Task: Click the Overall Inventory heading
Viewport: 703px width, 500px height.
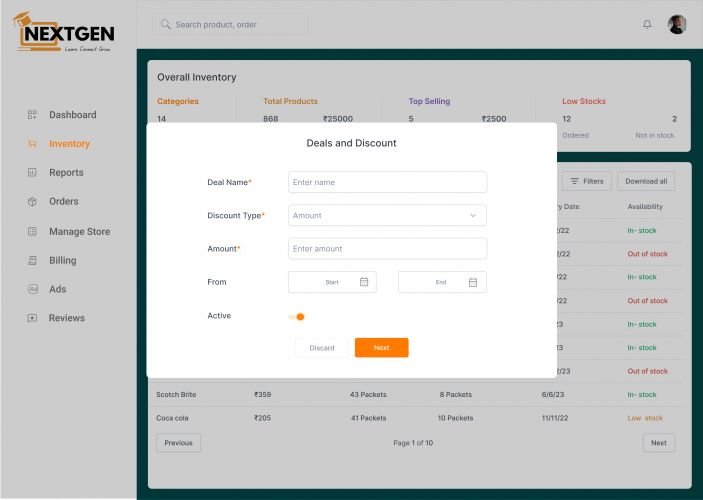Action: [197, 77]
